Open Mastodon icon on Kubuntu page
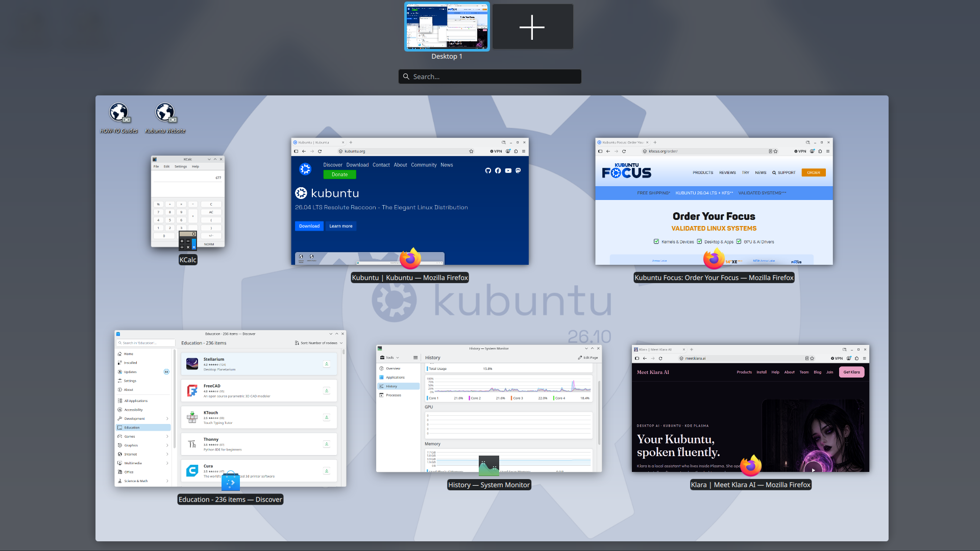 click(x=518, y=170)
